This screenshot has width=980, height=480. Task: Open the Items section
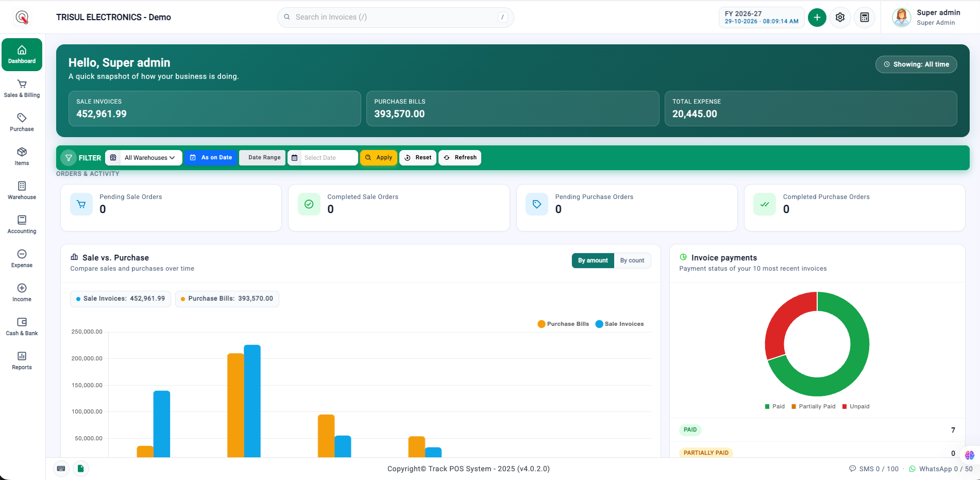click(22, 157)
